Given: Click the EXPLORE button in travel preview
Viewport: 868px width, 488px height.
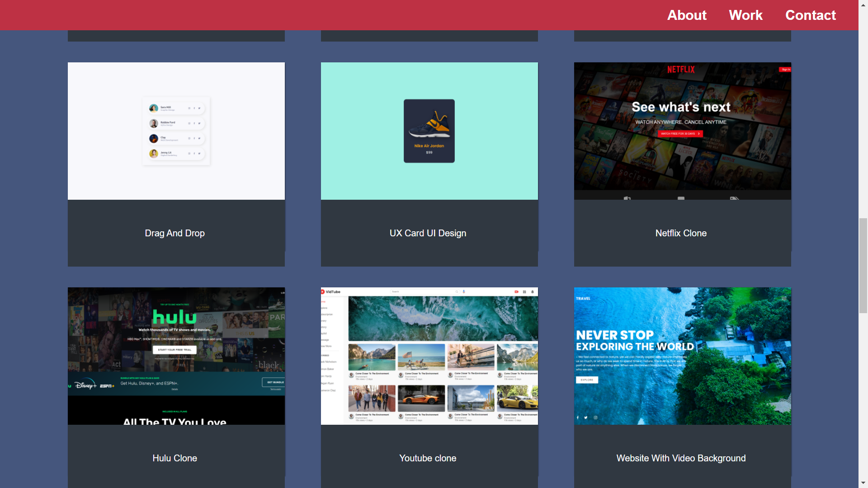Looking at the screenshot, I should tap(587, 380).
